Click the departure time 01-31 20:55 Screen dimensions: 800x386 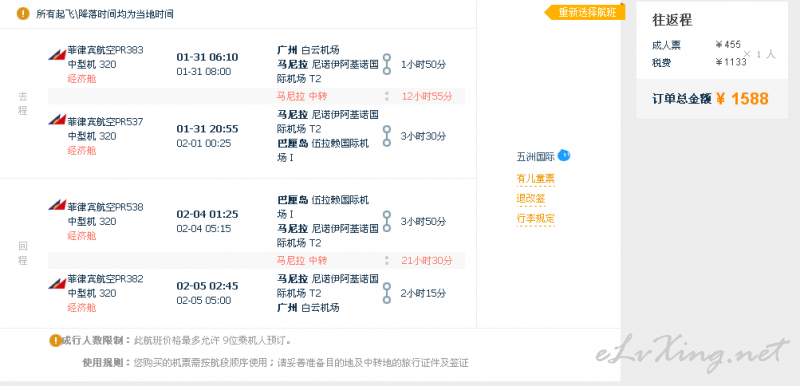(x=207, y=129)
